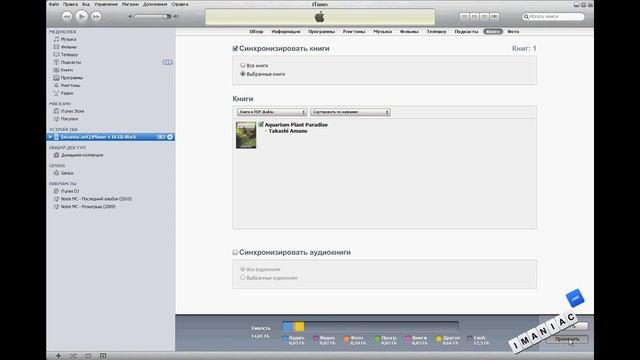
Task: Click the eject icon next to the iPhone
Action: click(170, 137)
